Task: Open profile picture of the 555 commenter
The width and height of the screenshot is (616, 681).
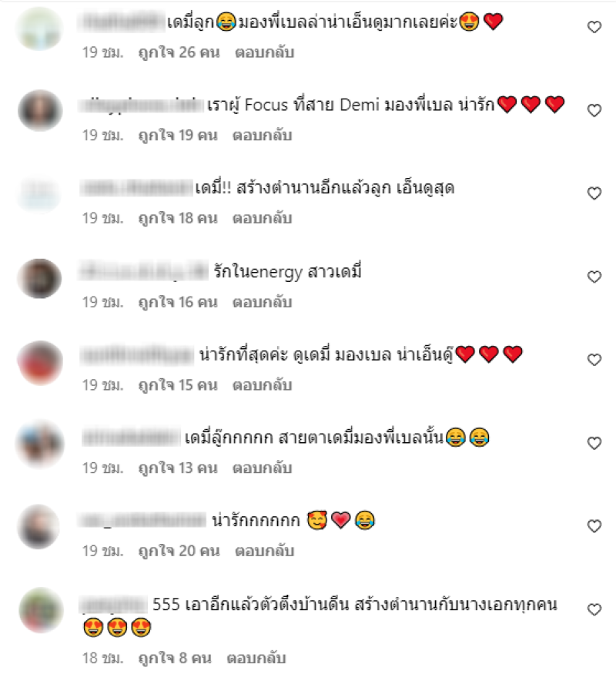Action: point(41,610)
